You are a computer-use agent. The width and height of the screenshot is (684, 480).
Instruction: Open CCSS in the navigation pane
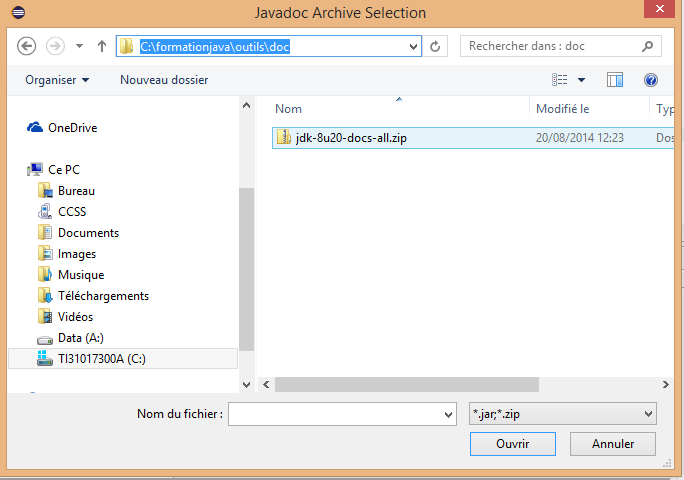click(72, 212)
